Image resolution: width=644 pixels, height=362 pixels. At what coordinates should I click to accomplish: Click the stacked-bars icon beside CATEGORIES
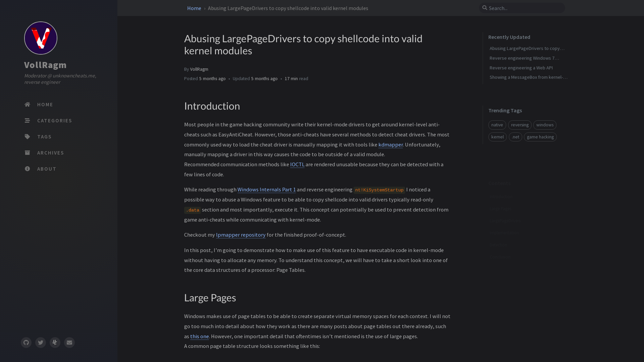tap(28, 121)
